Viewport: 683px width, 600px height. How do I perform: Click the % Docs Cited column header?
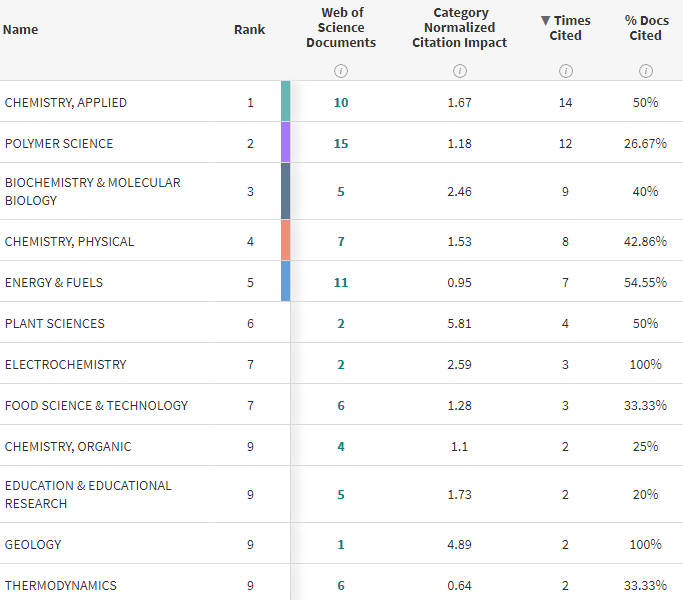pyautogui.click(x=645, y=28)
